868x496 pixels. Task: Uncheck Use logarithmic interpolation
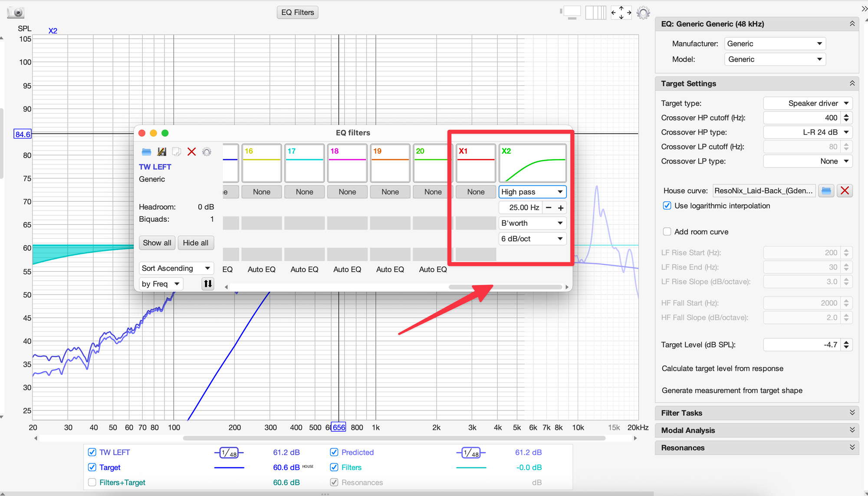[667, 206]
